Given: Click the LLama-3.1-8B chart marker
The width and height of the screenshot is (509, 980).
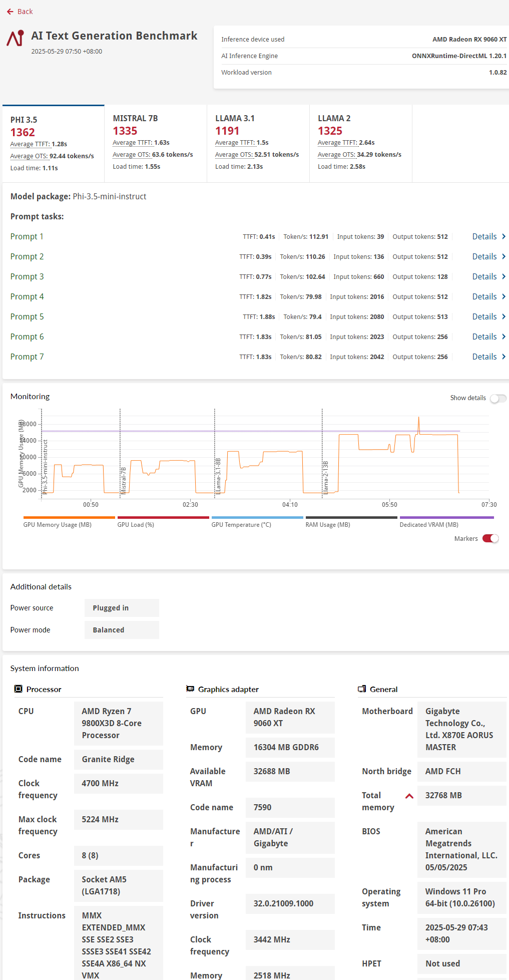Looking at the screenshot, I should coord(218,476).
